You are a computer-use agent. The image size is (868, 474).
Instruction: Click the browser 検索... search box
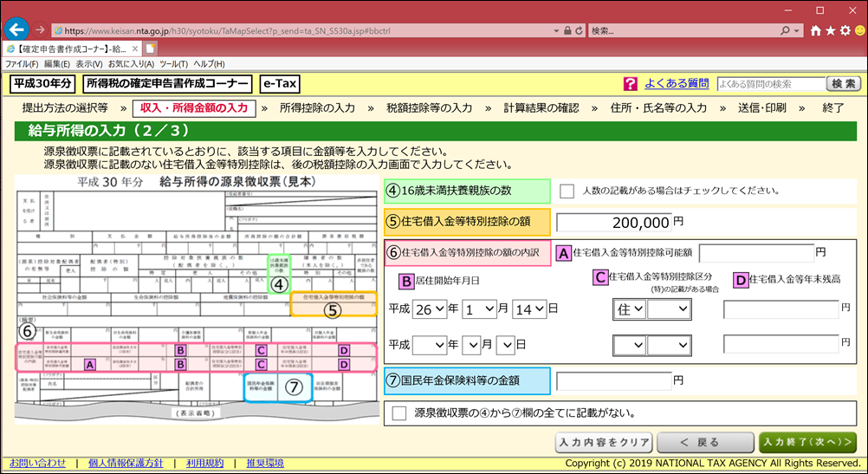pos(683,31)
